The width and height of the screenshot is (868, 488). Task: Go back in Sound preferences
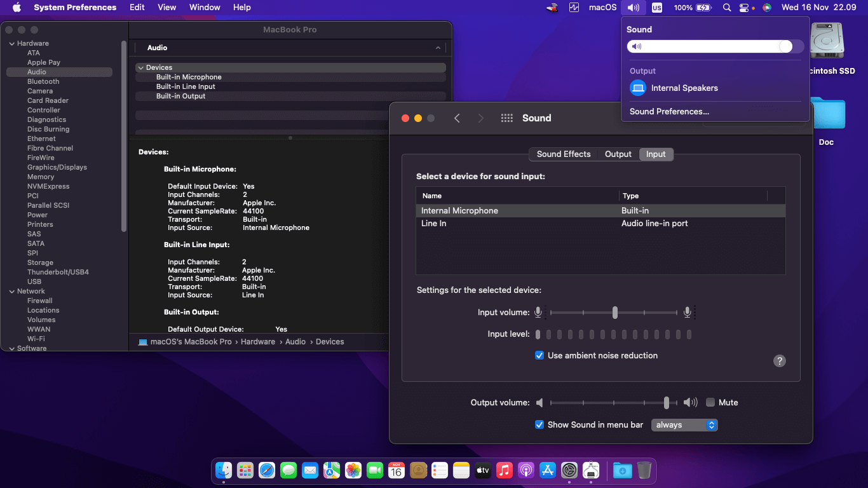[457, 118]
